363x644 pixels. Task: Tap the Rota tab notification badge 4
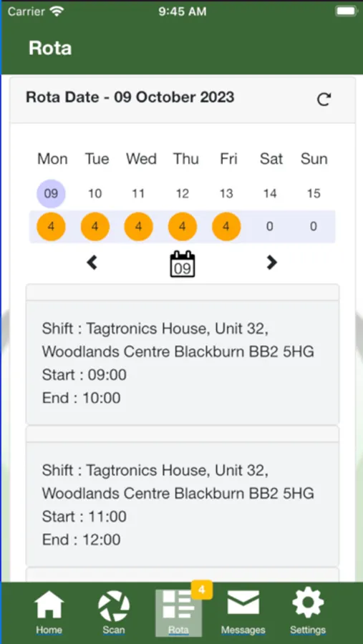coord(201,590)
